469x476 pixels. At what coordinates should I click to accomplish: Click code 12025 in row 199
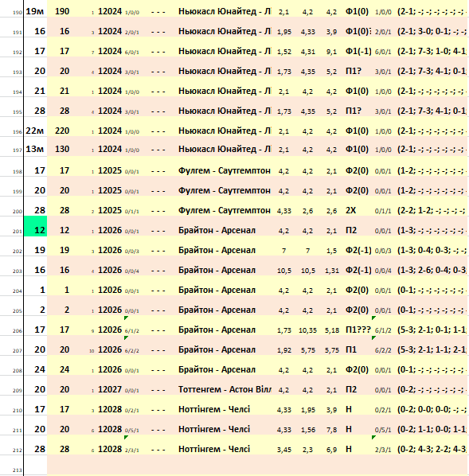[110, 190]
